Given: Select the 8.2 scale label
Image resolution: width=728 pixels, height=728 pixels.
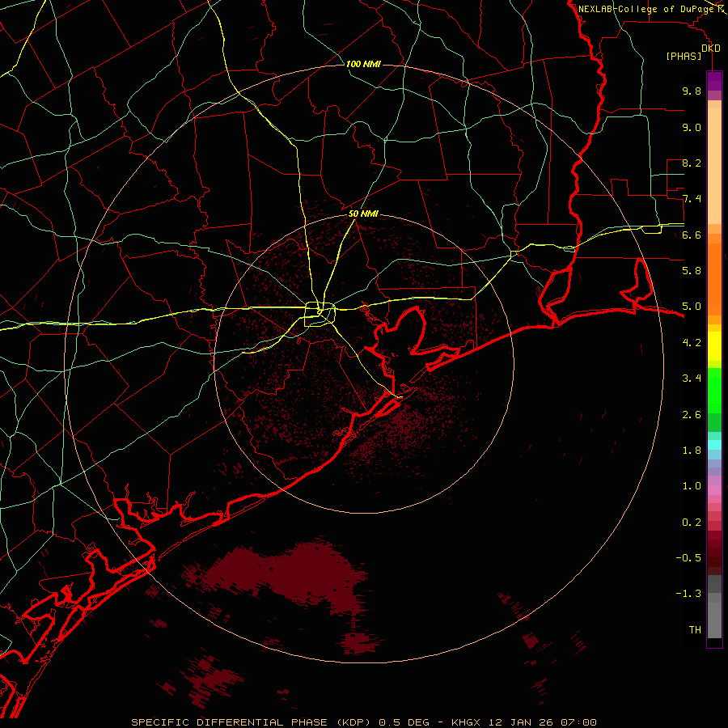Looking at the screenshot, I should (x=692, y=163).
